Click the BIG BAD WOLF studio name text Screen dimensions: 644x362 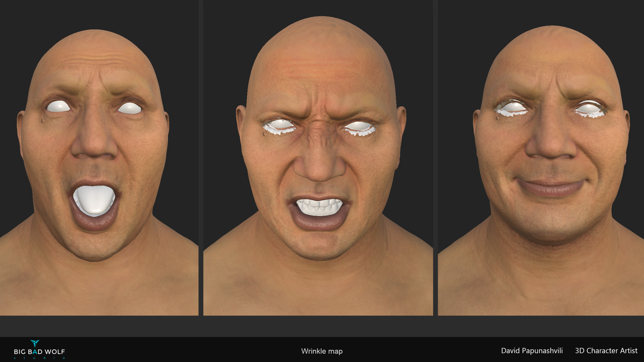tap(39, 352)
